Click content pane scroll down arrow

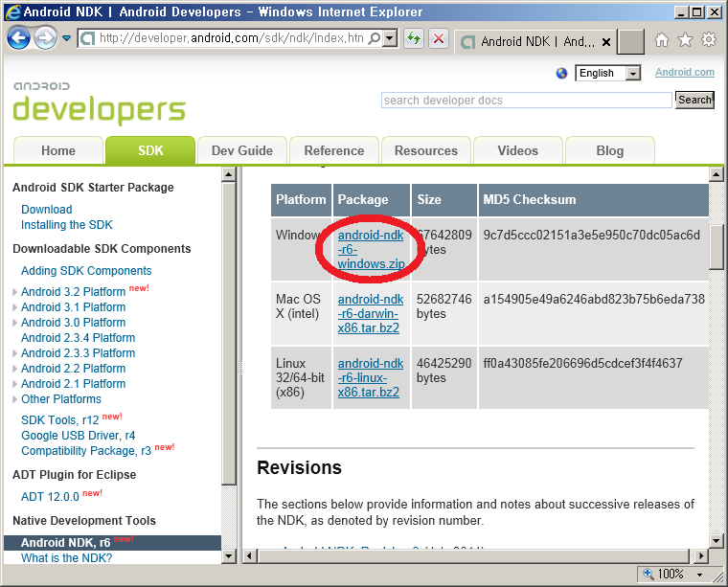(x=716, y=541)
